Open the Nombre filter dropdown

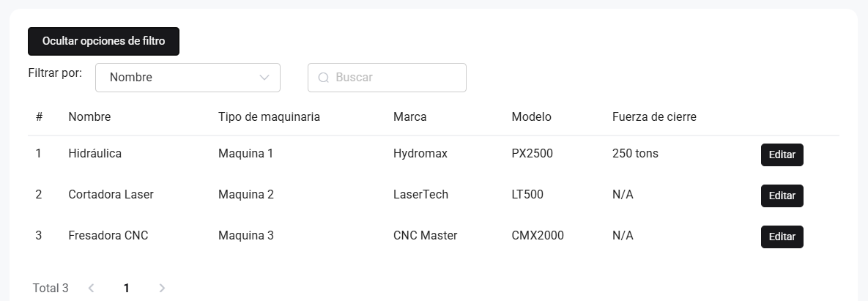pyautogui.click(x=188, y=78)
